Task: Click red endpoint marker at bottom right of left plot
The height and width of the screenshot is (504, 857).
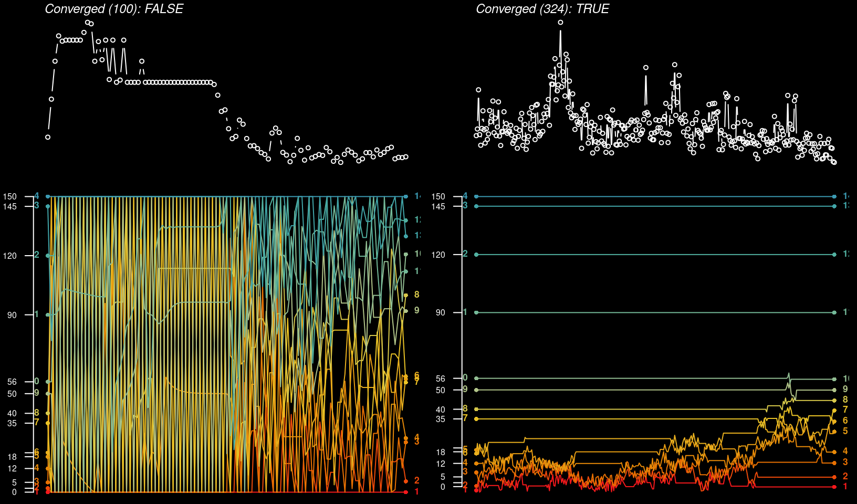Action: pyautogui.click(x=406, y=492)
